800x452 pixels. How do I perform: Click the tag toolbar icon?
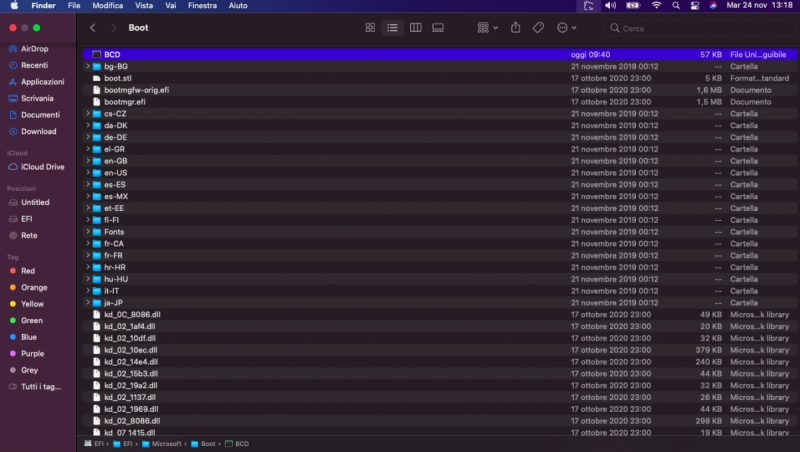[x=538, y=28]
